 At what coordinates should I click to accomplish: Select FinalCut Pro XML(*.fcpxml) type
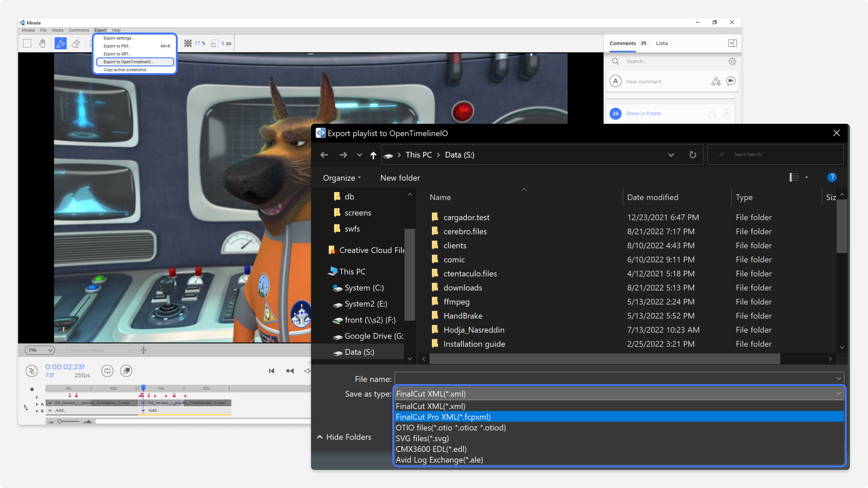coord(619,417)
